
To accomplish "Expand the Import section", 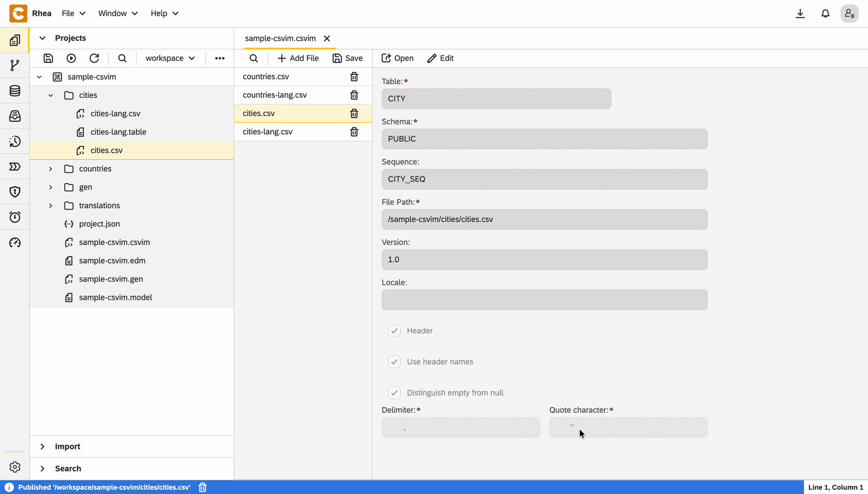I will point(42,447).
